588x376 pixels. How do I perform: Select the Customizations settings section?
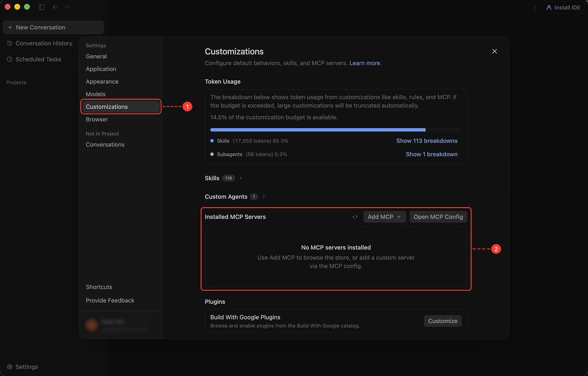pyautogui.click(x=121, y=107)
